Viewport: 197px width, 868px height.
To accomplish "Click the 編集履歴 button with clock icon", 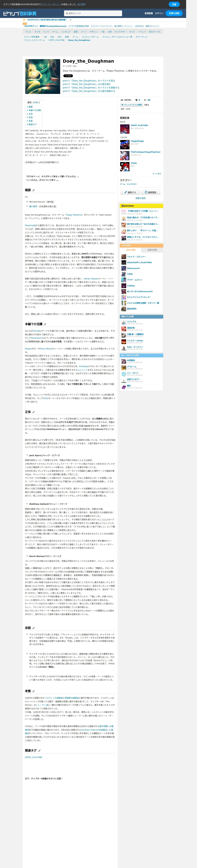I will (x=150, y=192).
